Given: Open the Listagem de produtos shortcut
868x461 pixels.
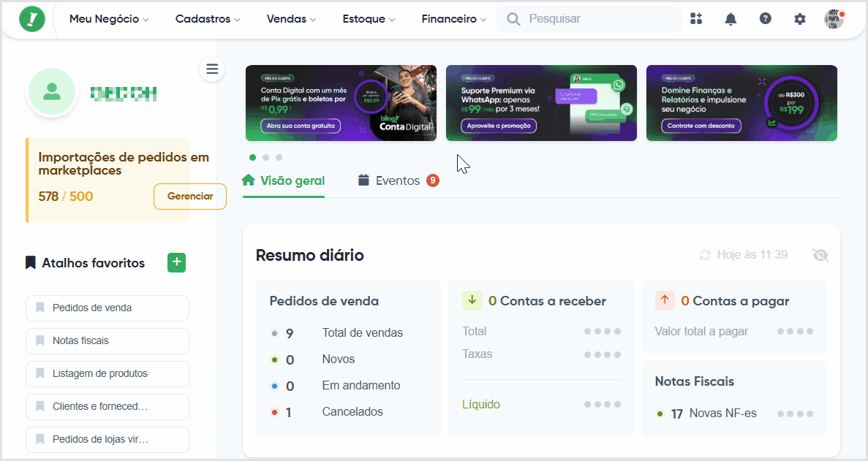Looking at the screenshot, I should tap(107, 373).
